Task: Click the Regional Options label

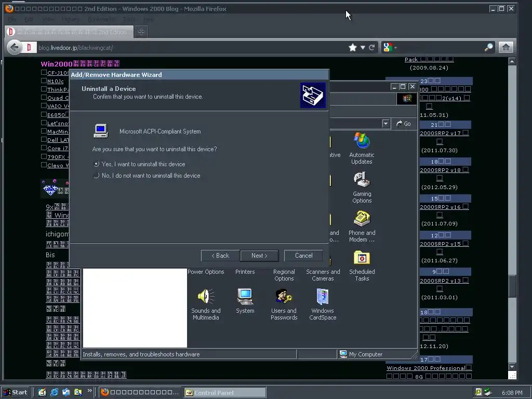Action: pos(284,275)
